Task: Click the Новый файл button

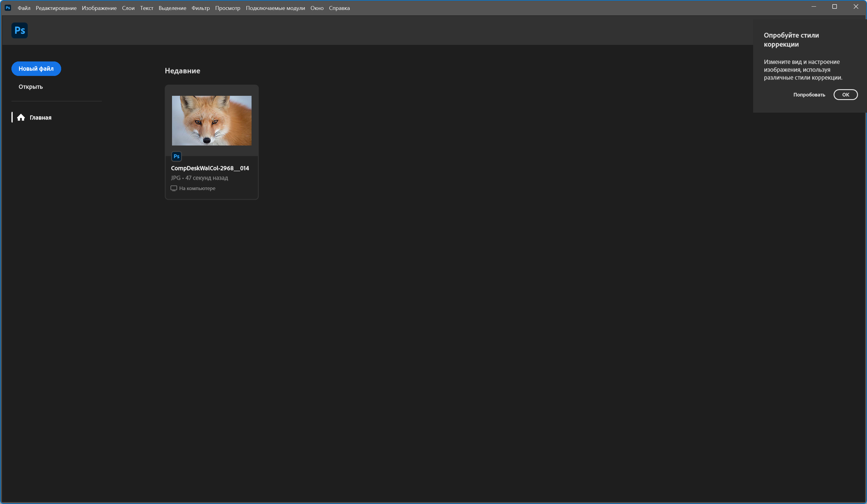Action: click(x=36, y=69)
